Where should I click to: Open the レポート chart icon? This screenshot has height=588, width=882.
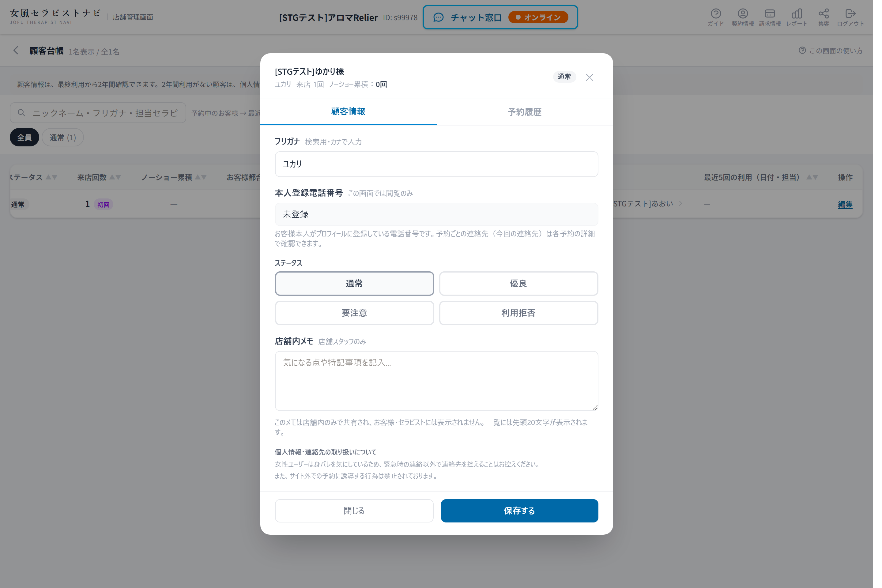tap(797, 17)
